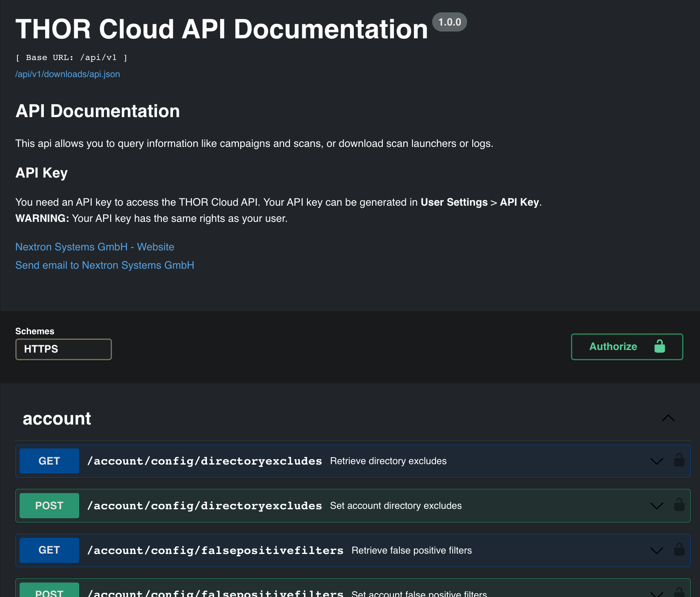Click the unlocked padlock in Authorize button
The width and height of the screenshot is (700, 597).
point(660,346)
